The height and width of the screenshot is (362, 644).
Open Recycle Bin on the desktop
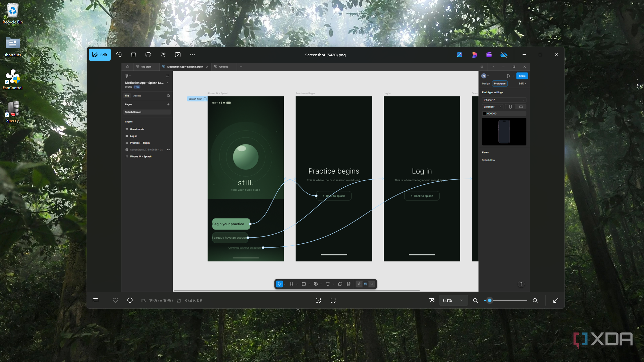[13, 14]
